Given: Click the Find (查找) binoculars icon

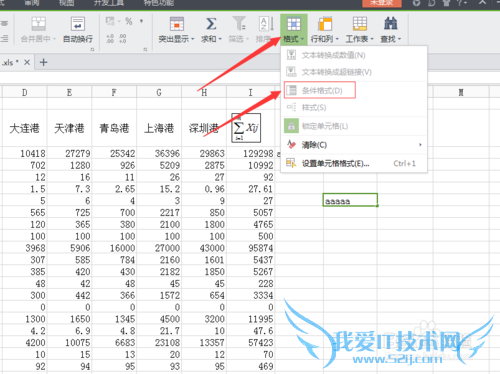Looking at the screenshot, I should click(x=390, y=24).
